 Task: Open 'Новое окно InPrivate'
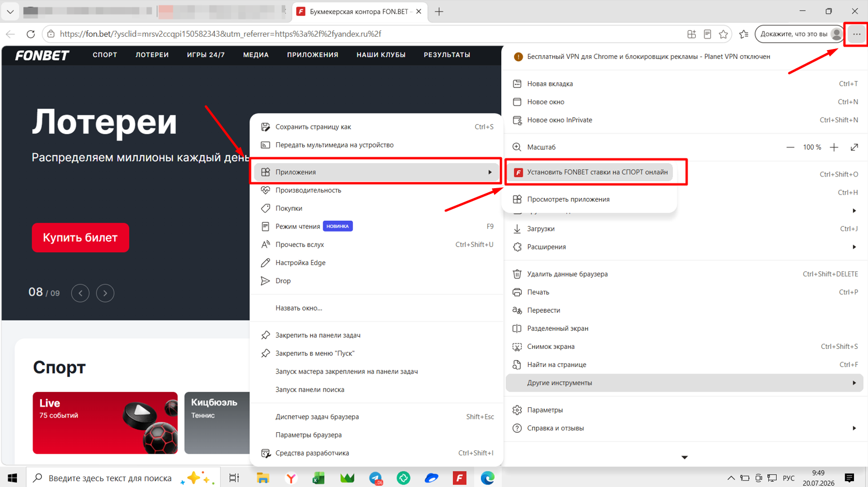[685, 120]
